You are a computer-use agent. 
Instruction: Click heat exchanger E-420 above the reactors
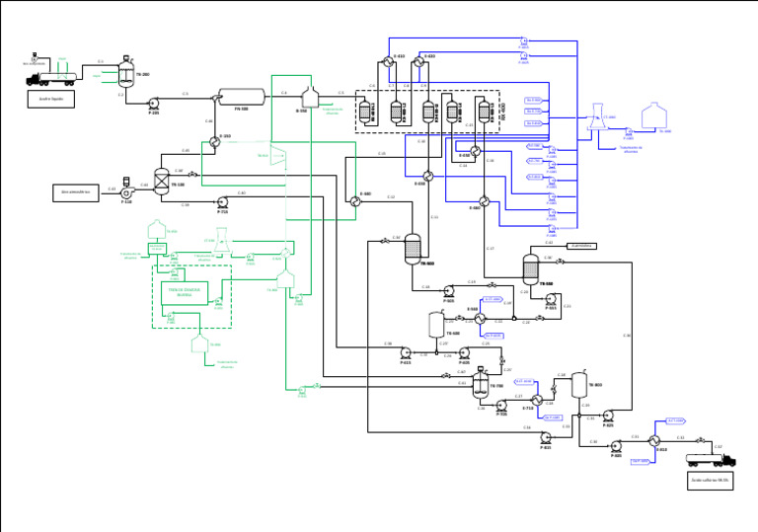tap(418, 62)
